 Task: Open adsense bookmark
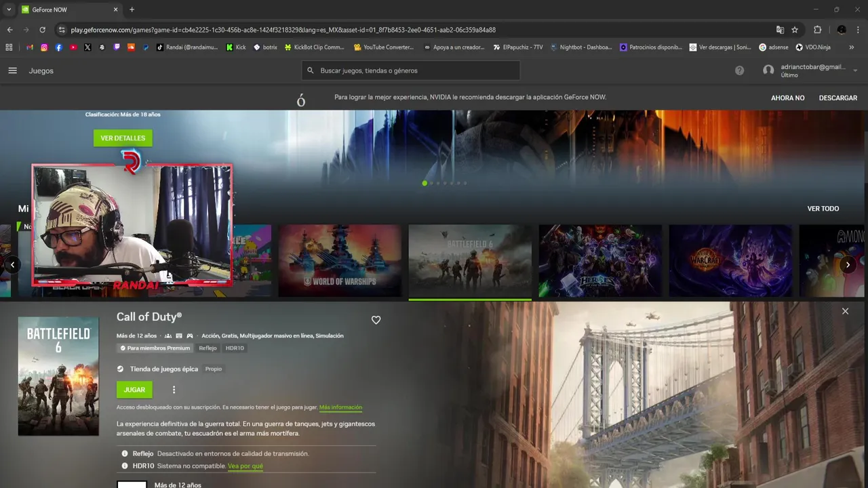point(774,47)
